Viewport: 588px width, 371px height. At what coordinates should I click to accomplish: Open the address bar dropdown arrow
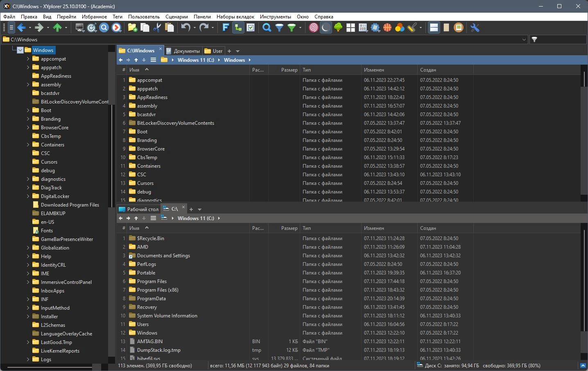[524, 40]
